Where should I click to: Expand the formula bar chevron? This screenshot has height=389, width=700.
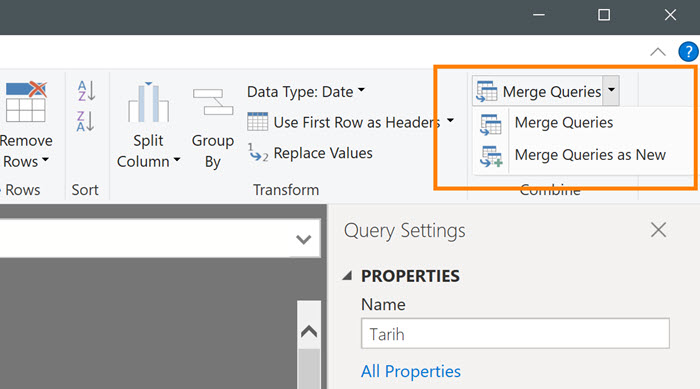tap(304, 239)
